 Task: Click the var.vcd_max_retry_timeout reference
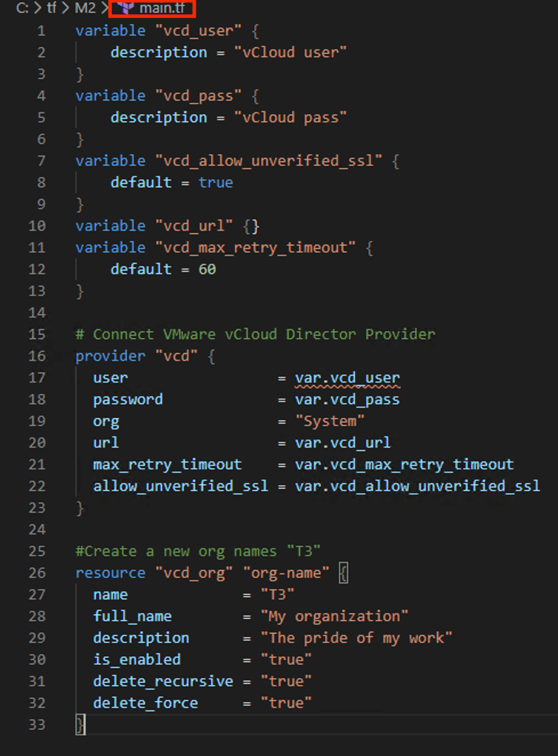[x=404, y=465]
